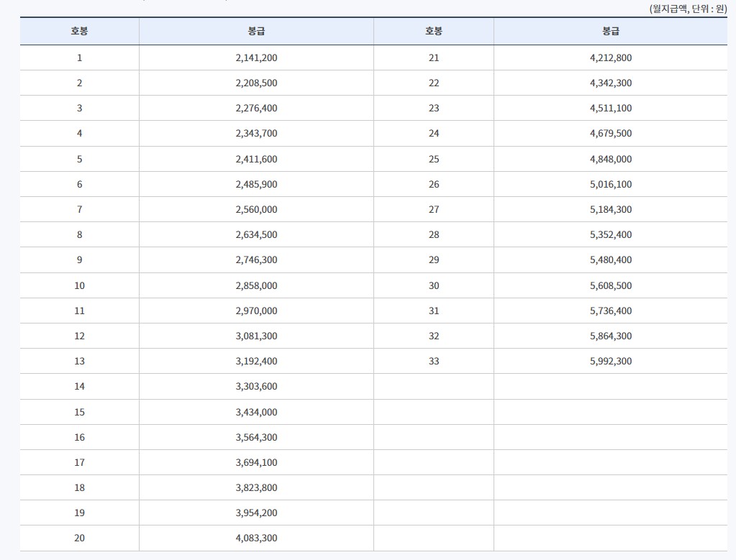Screen dimensions: 736x560
Task: Click pay step number 24
Action: pyautogui.click(x=434, y=134)
